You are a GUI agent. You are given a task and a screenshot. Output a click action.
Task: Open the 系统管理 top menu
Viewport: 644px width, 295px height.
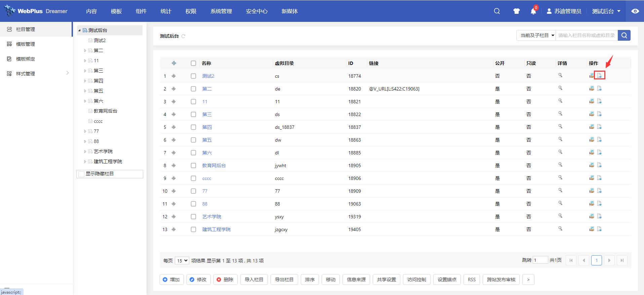tap(221, 11)
